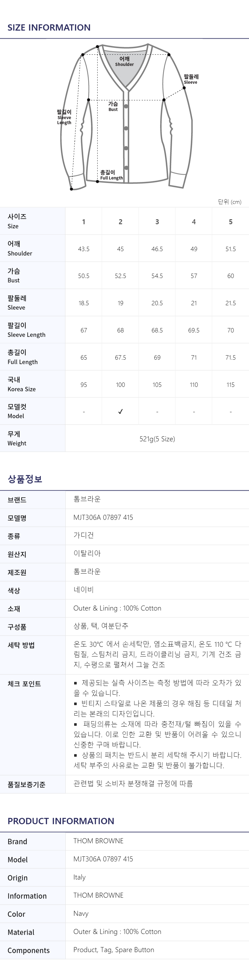Click the 팔길이 Sleeve Length diagram label

point(64,117)
